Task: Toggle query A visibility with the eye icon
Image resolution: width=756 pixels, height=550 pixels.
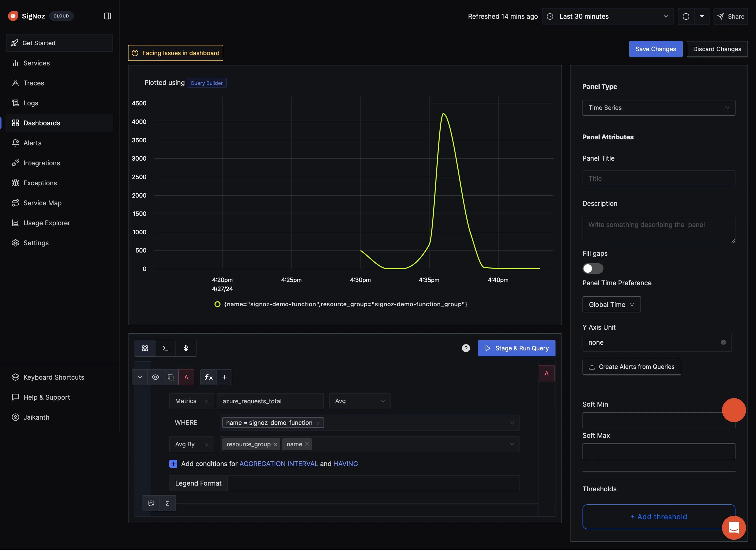Action: 155,377
